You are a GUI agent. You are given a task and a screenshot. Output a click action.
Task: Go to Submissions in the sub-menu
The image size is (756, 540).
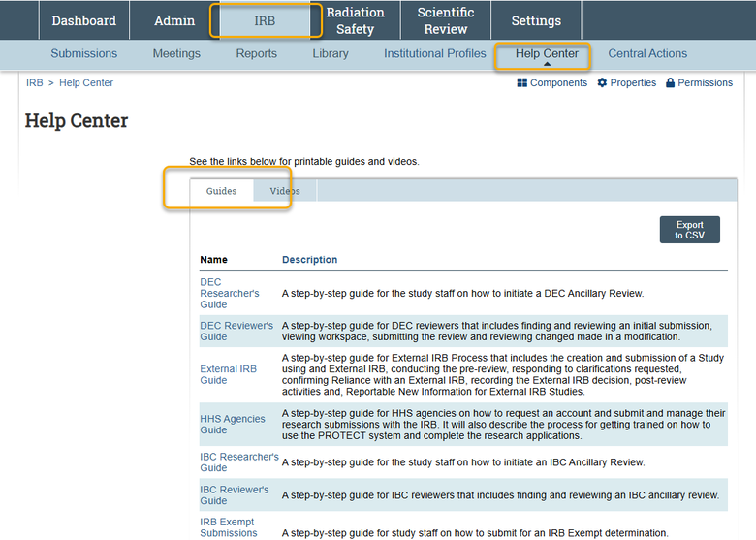(x=84, y=53)
